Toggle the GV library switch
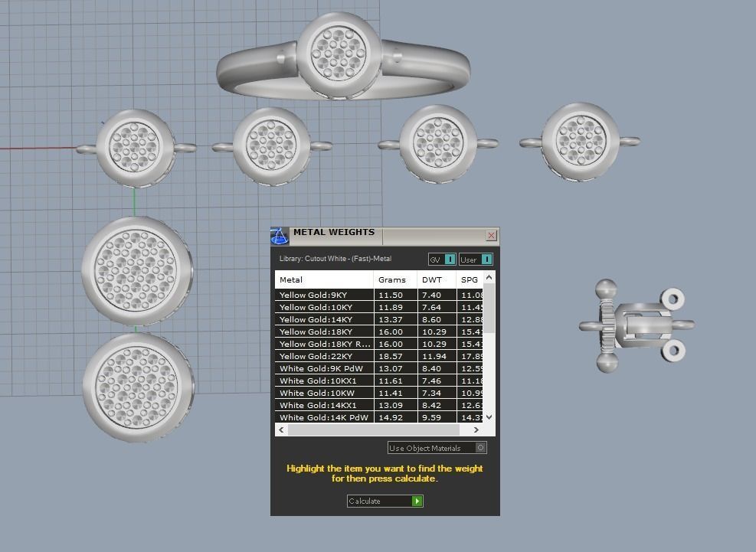The height and width of the screenshot is (552, 756). (x=442, y=260)
